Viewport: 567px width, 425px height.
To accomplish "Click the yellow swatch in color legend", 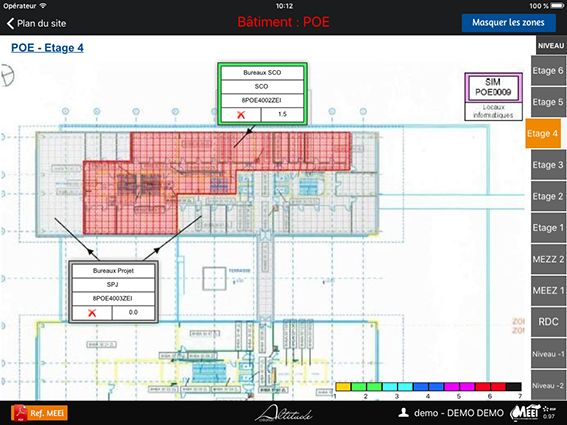I will (343, 387).
